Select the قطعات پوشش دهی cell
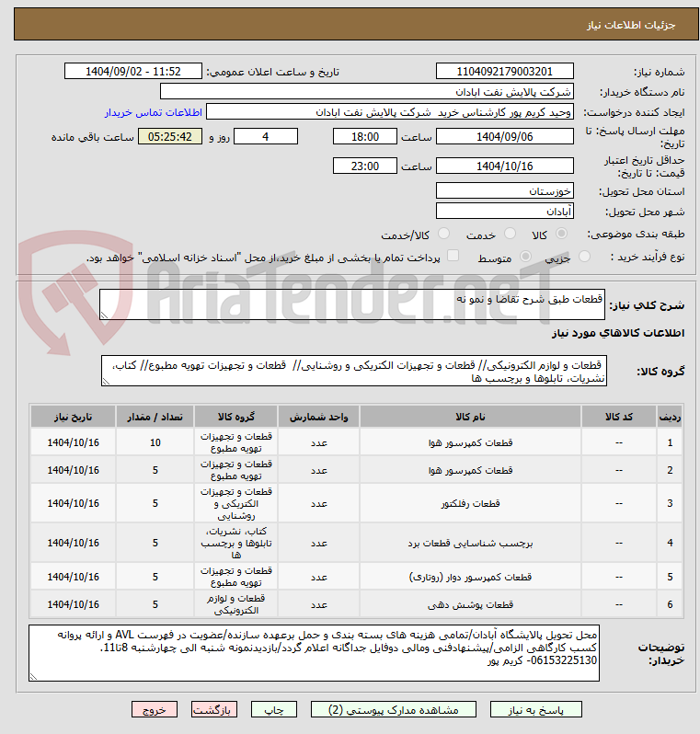 click(x=470, y=604)
